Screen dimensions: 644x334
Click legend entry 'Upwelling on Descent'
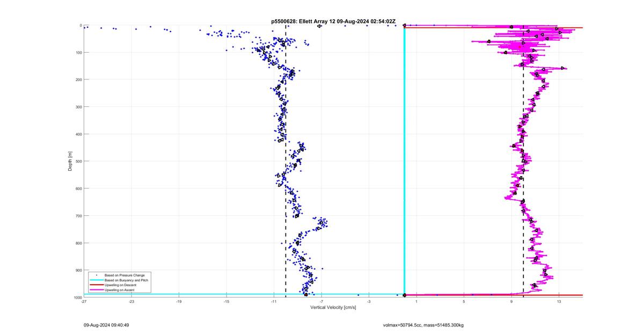(x=121, y=285)
